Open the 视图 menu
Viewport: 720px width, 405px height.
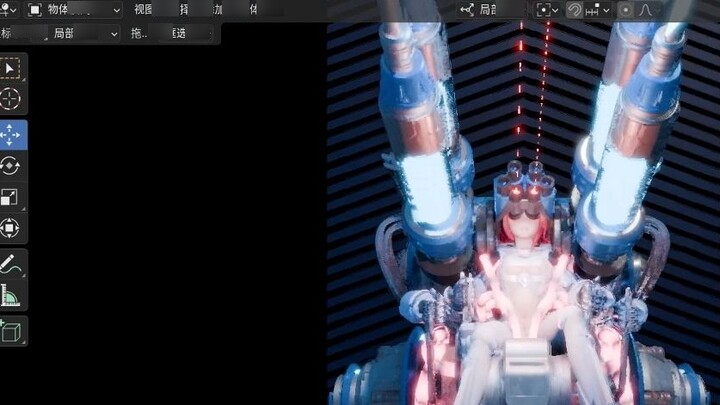144,10
